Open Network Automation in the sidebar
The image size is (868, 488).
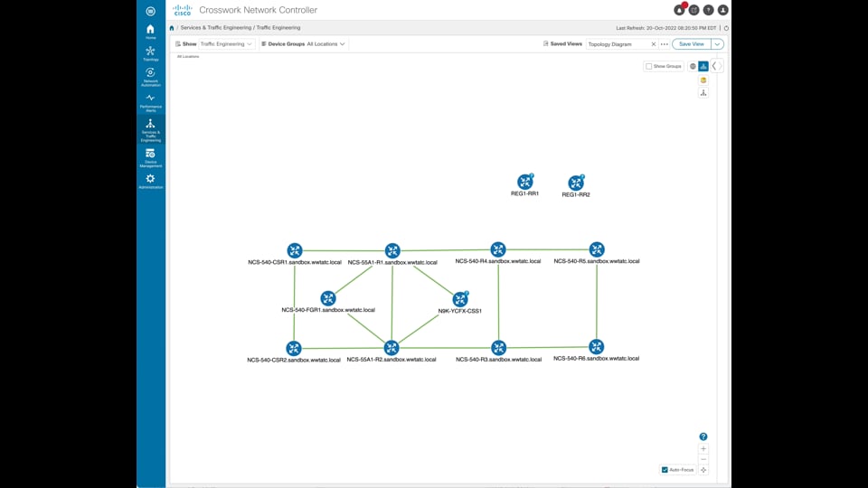click(151, 77)
